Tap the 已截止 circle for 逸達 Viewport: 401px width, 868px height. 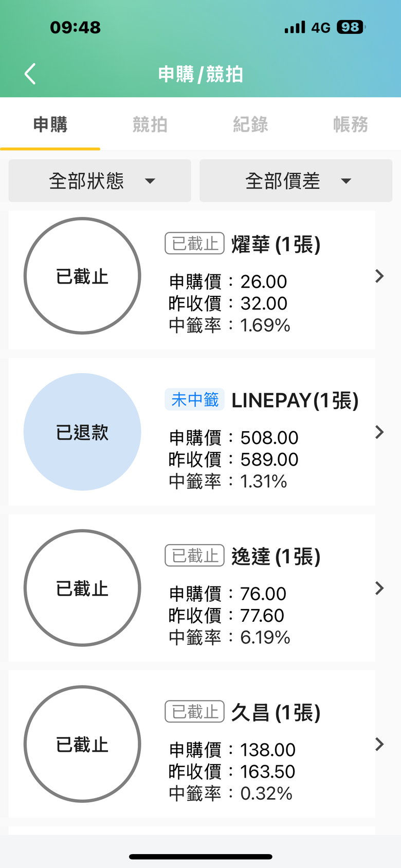[82, 588]
